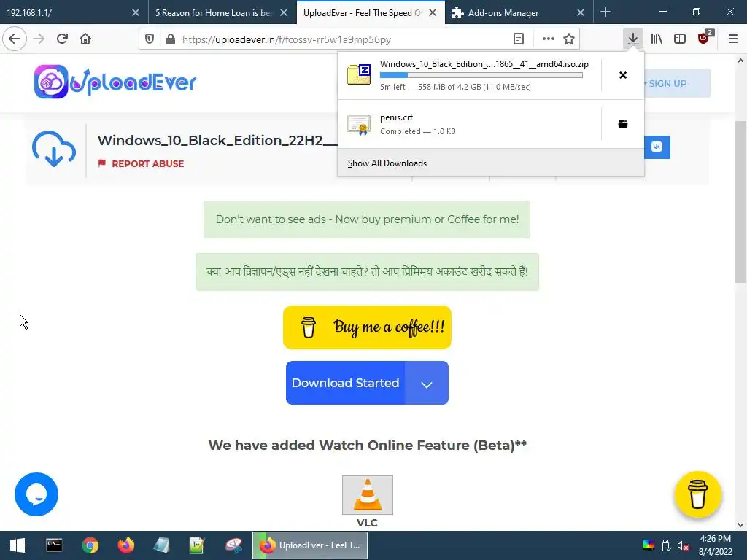The height and width of the screenshot is (560, 747).
Task: Click the Hindi premium account green banner
Action: pos(368,272)
